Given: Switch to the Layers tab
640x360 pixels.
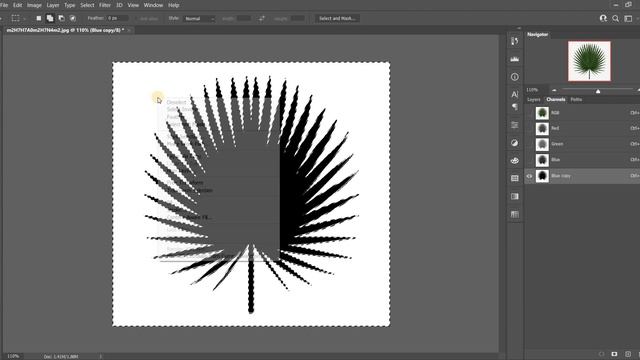Looking at the screenshot, I should (x=533, y=100).
